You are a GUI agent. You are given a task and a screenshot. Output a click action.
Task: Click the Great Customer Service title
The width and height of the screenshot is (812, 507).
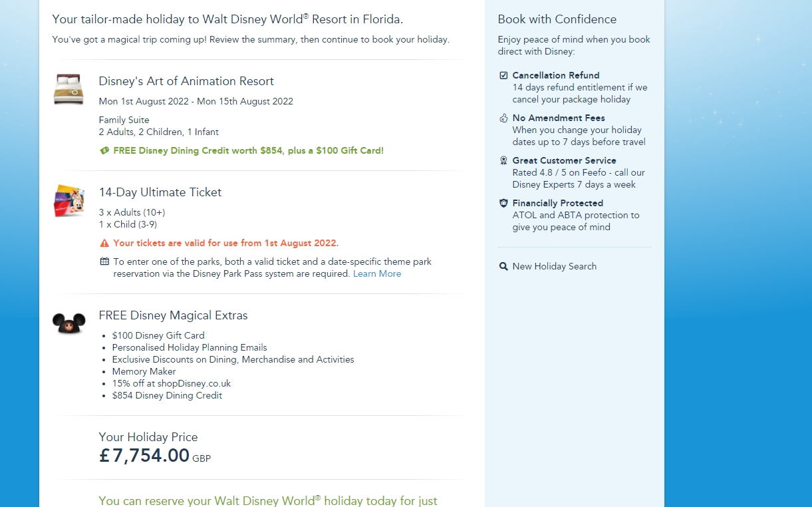(564, 160)
